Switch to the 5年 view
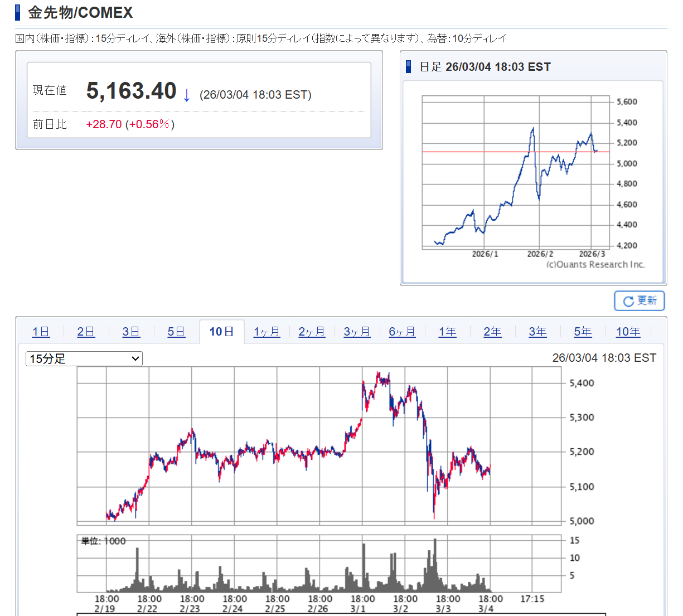Image resolution: width=683 pixels, height=616 pixels. click(x=583, y=332)
